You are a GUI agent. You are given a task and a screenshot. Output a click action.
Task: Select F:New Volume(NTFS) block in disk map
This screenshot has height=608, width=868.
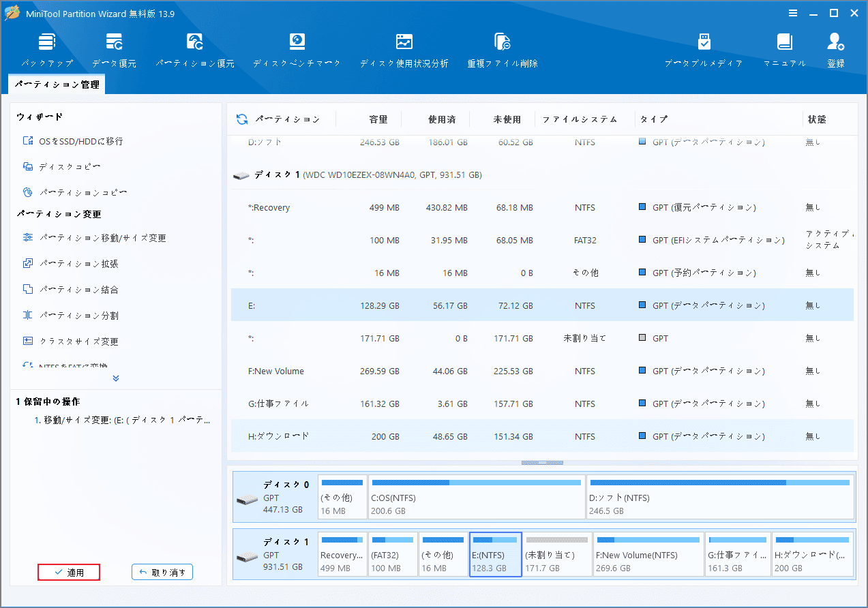point(648,554)
